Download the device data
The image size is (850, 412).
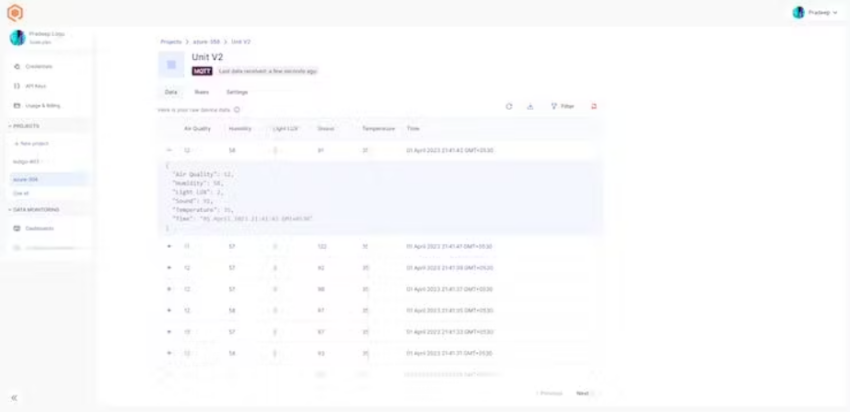coord(530,106)
